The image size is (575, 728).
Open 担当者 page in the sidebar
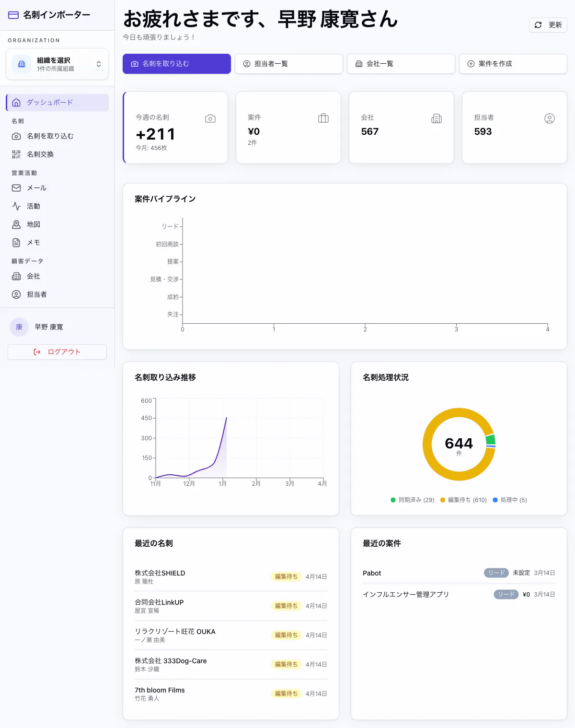[57, 294]
